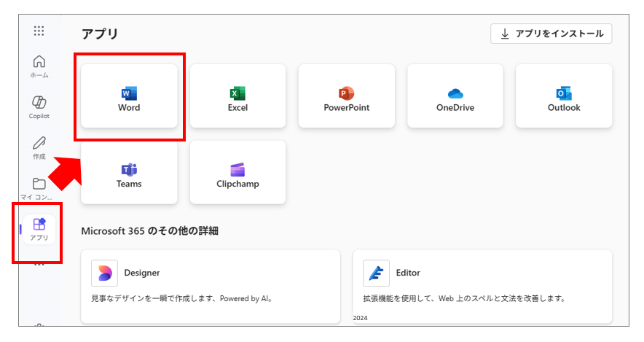This screenshot has width=644, height=342.
Task: Launch the PowerPoint app tile
Action: [347, 96]
